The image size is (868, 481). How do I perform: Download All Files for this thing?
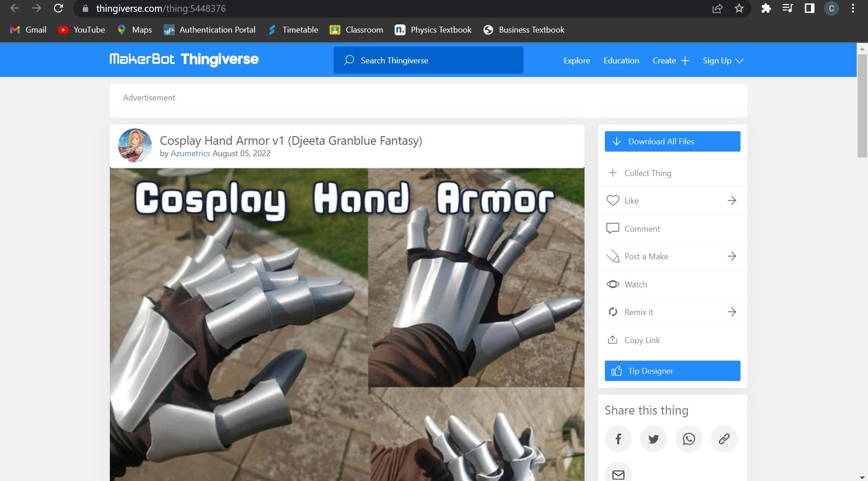point(672,141)
